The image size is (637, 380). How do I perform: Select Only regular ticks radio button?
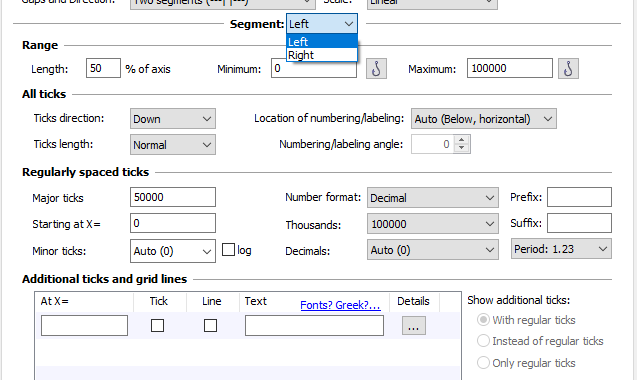coord(483,362)
